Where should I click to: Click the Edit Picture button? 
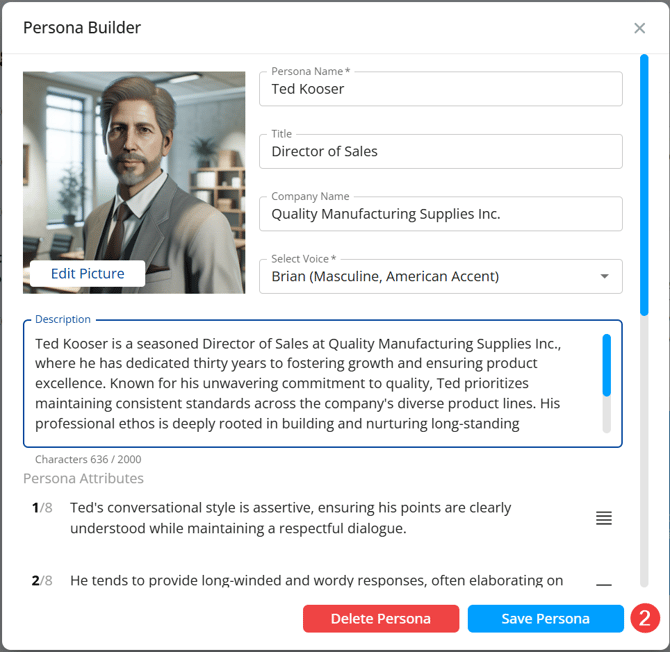click(88, 274)
